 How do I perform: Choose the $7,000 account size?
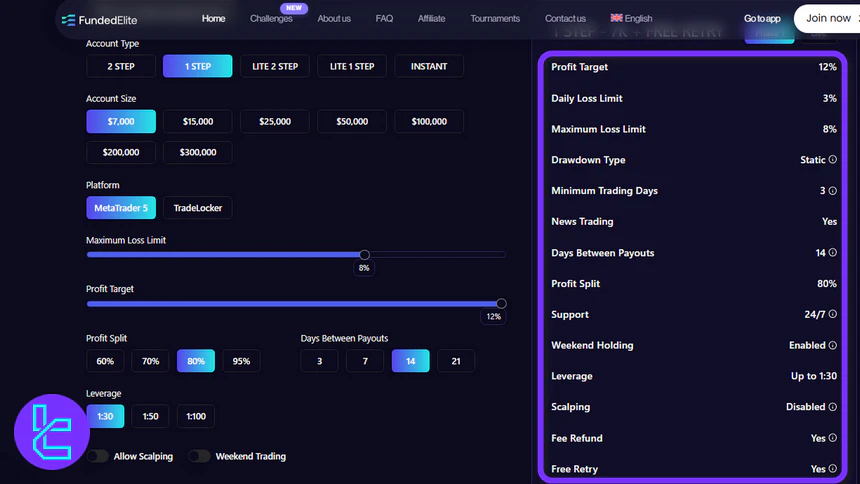(x=121, y=121)
